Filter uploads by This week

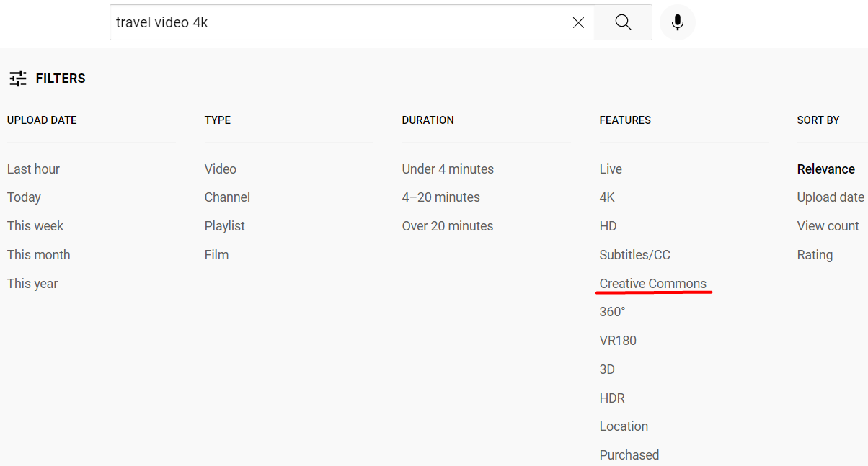[x=35, y=226]
